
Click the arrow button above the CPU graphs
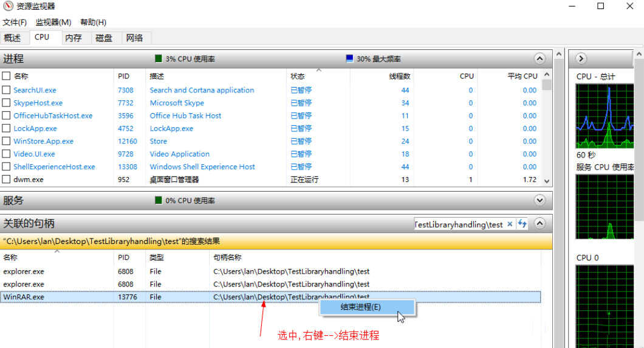pos(581,58)
